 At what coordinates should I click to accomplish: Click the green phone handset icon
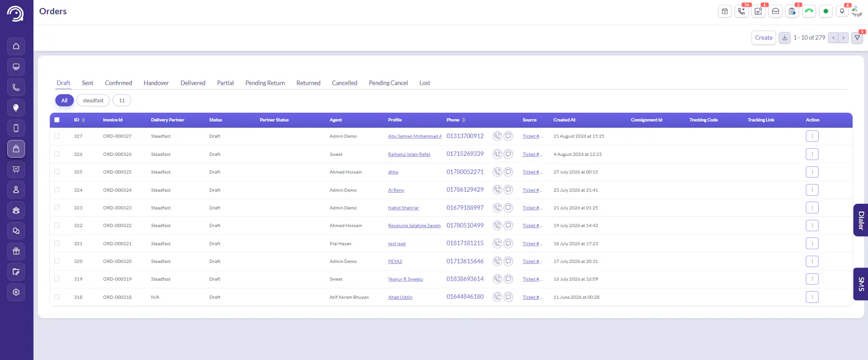pos(809,11)
